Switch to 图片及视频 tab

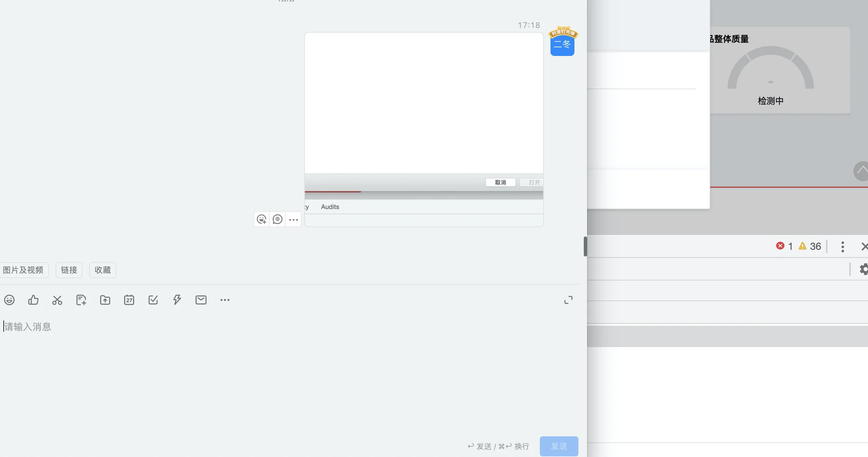click(23, 270)
